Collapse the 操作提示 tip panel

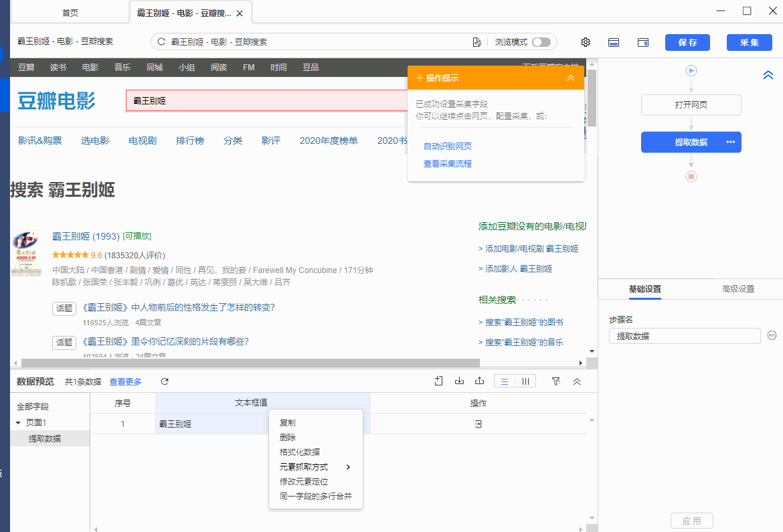click(x=571, y=78)
